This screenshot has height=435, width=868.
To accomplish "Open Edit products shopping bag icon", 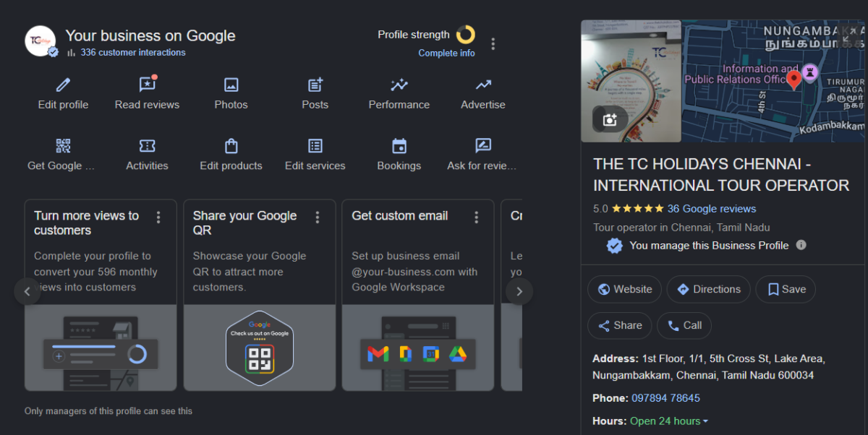I will click(x=231, y=146).
